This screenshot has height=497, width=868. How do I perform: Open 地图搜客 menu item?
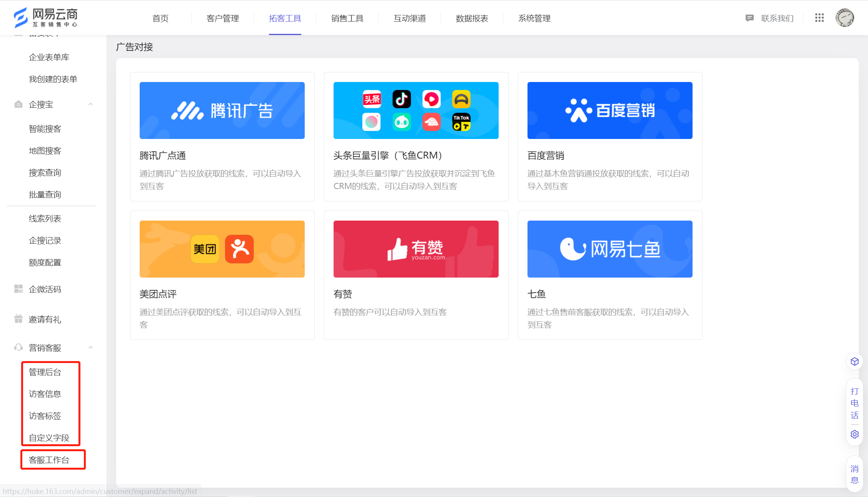pyautogui.click(x=45, y=151)
